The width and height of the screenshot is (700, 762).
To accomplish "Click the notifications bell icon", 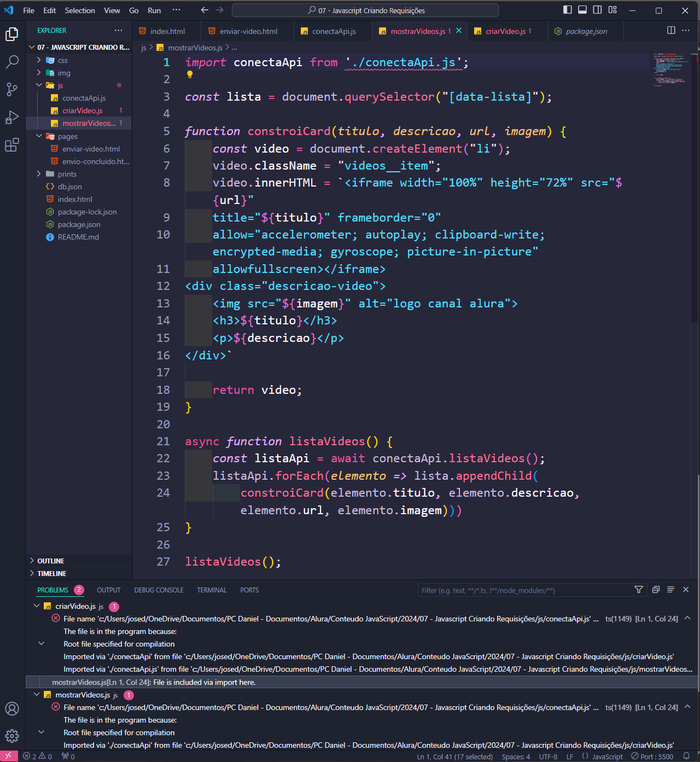I will click(x=686, y=757).
